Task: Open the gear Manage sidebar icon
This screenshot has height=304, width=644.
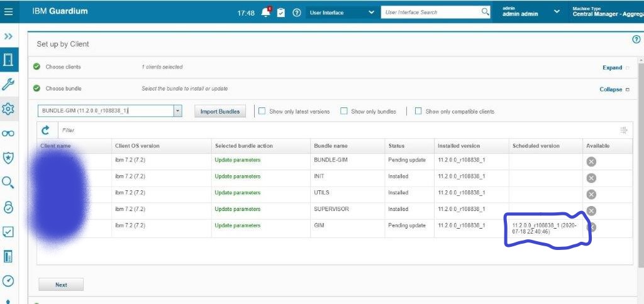Action: click(x=8, y=109)
